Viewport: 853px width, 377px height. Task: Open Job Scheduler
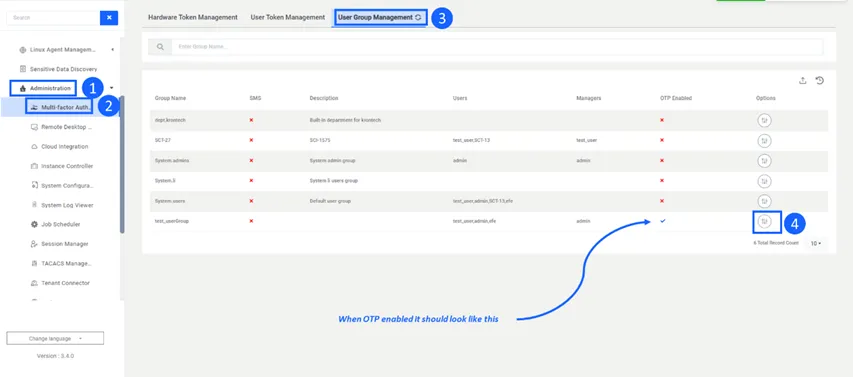61,224
